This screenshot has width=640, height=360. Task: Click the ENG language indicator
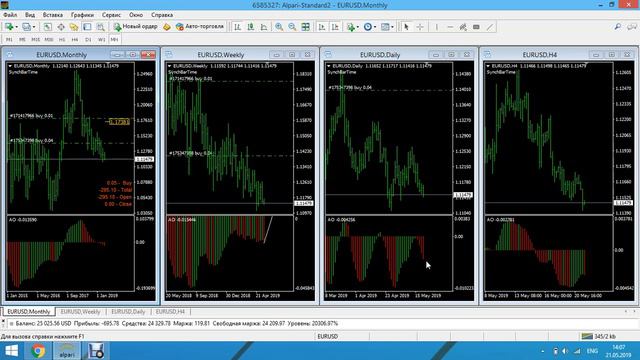pos(592,351)
